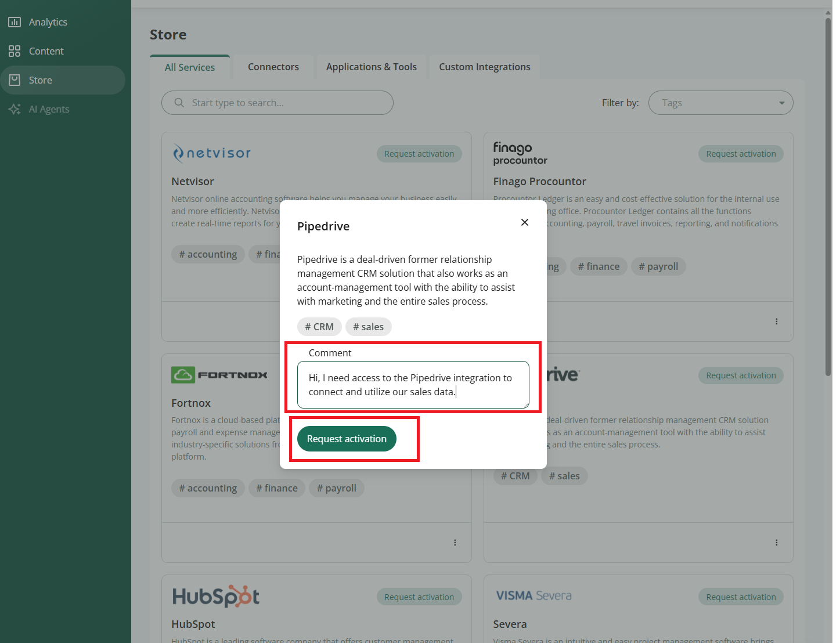Click the Fortnox card title

[191, 403]
